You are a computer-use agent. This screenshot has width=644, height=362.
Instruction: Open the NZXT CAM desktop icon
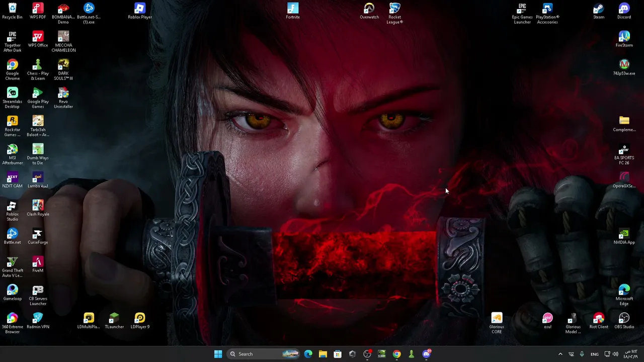click(x=12, y=180)
